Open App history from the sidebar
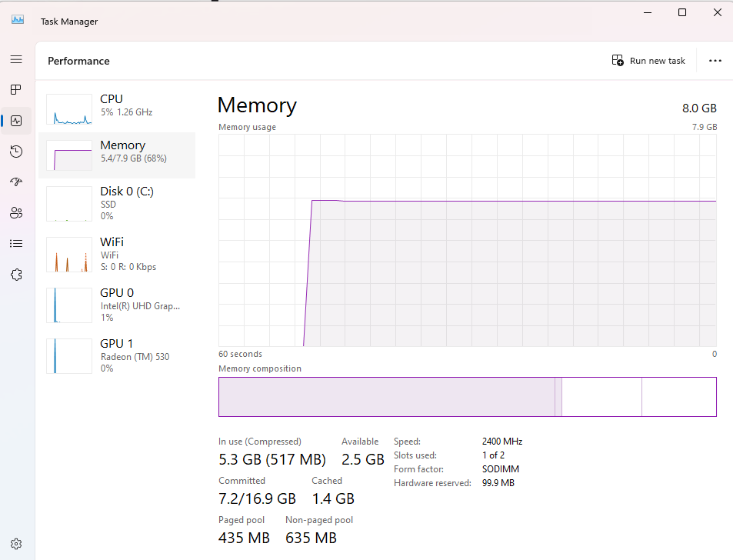The height and width of the screenshot is (560, 733). [16, 152]
